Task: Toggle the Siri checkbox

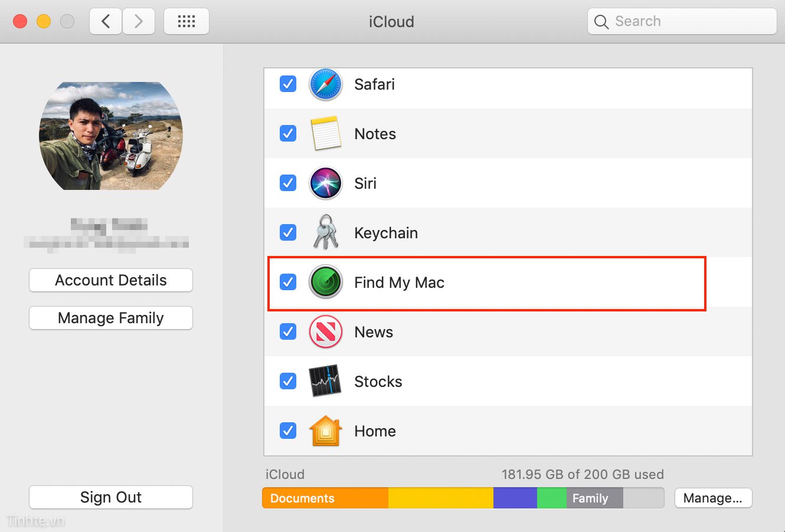Action: (288, 183)
